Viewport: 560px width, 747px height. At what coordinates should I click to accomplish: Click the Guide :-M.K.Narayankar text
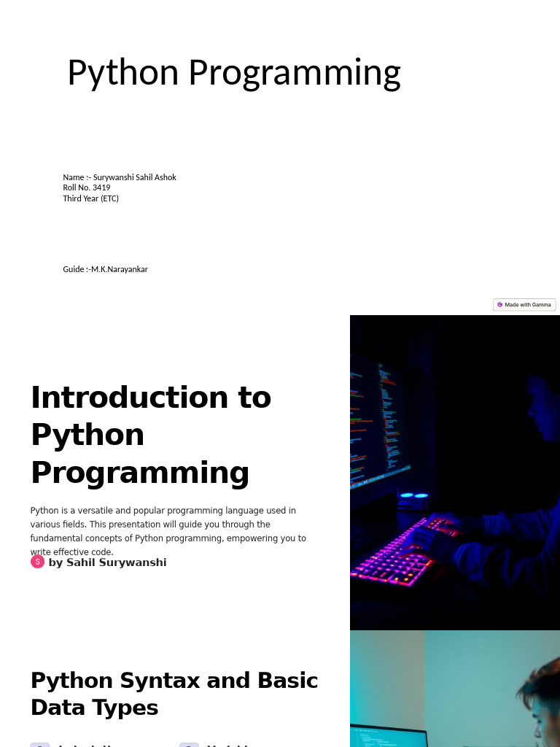pyautogui.click(x=105, y=269)
